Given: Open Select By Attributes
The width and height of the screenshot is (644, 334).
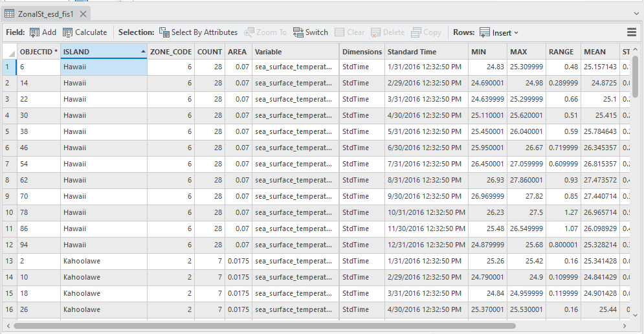Looking at the screenshot, I should point(198,32).
